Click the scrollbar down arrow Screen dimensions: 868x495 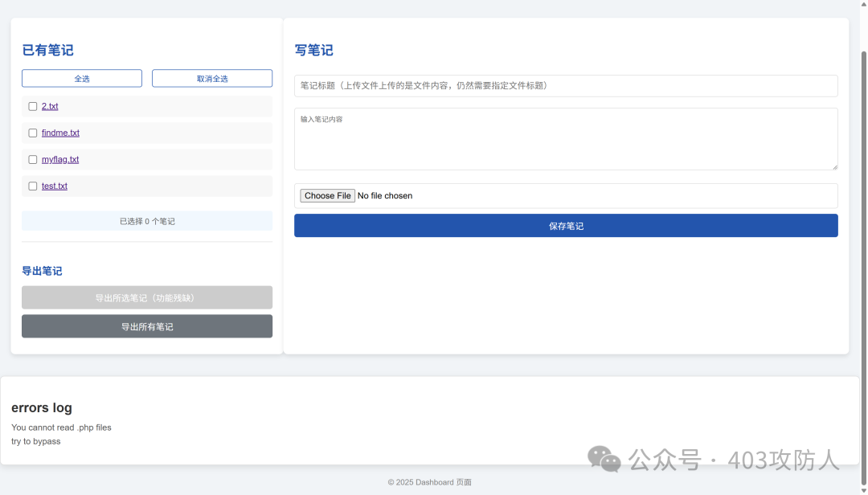[x=863, y=490]
